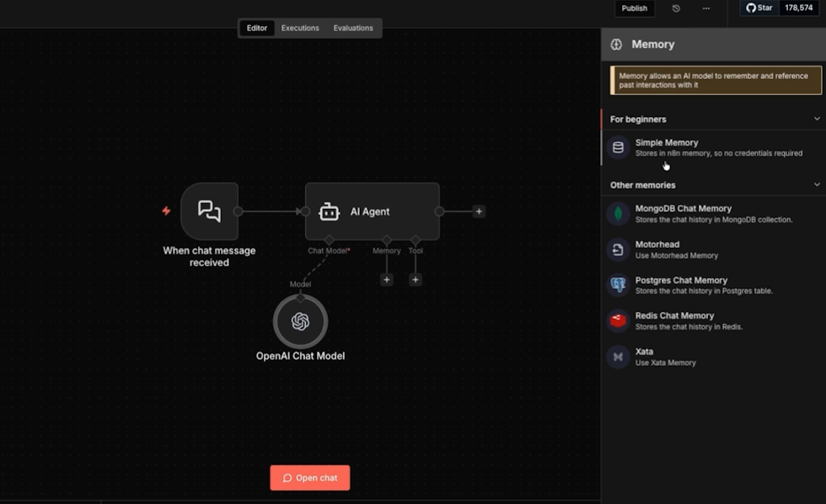Click the red lightning trigger bolt
826x504 pixels.
[166, 211]
